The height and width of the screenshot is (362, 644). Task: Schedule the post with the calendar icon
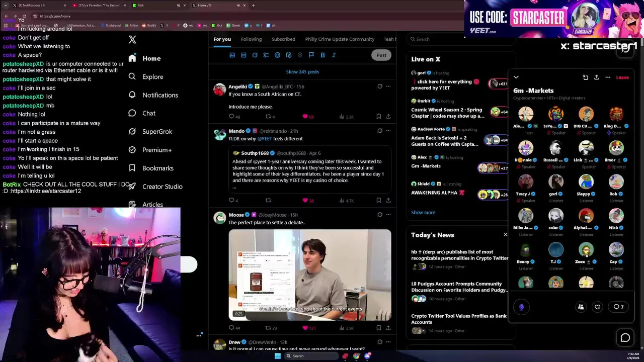[x=289, y=55]
